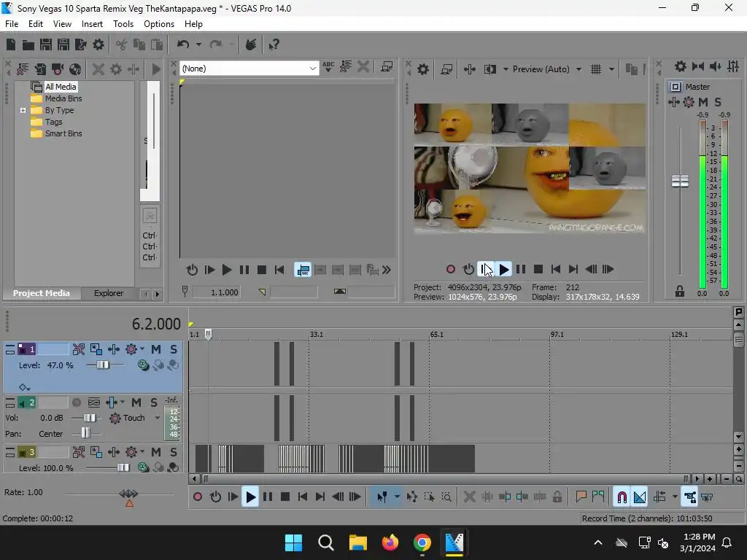Select the All Media tree item
The height and width of the screenshot is (560, 747).
61,87
